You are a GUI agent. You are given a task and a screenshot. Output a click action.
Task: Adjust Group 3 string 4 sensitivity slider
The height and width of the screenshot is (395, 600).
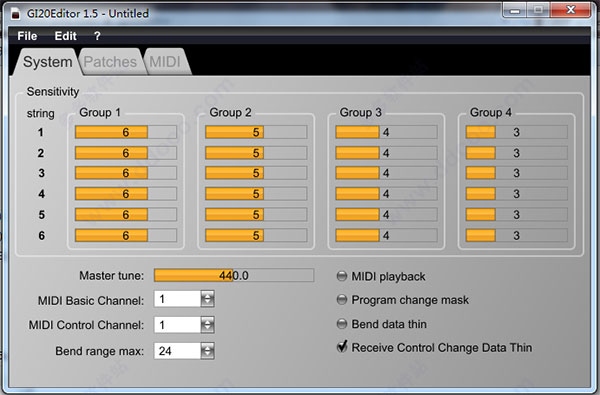386,194
